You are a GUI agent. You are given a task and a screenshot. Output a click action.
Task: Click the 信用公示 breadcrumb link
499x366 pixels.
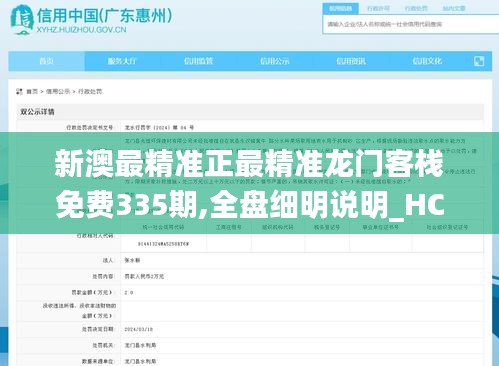58,91
